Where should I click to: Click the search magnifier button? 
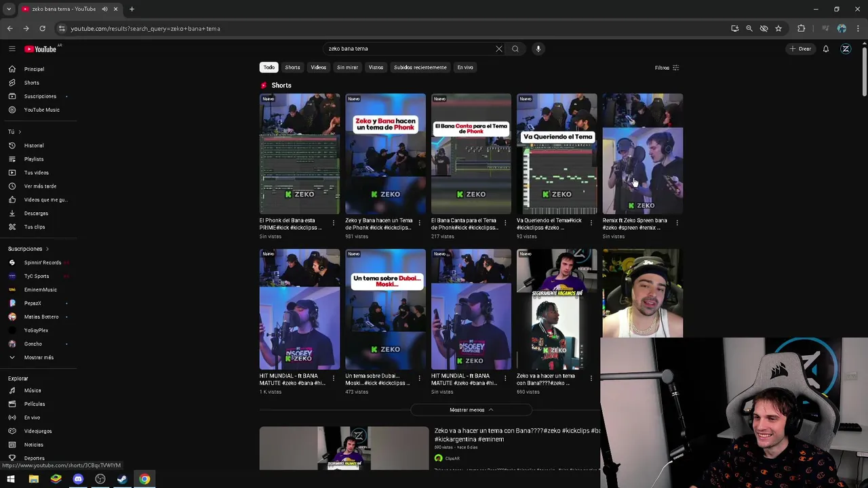tap(515, 49)
